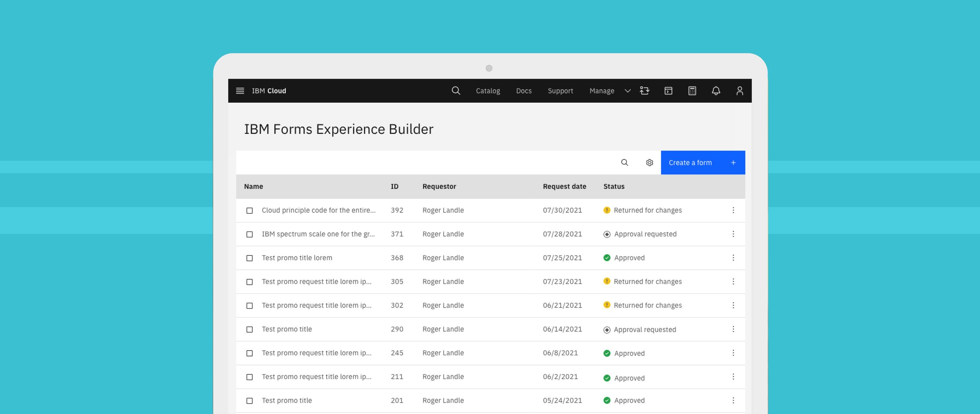Click the green approved icon for ID 368

click(607, 258)
